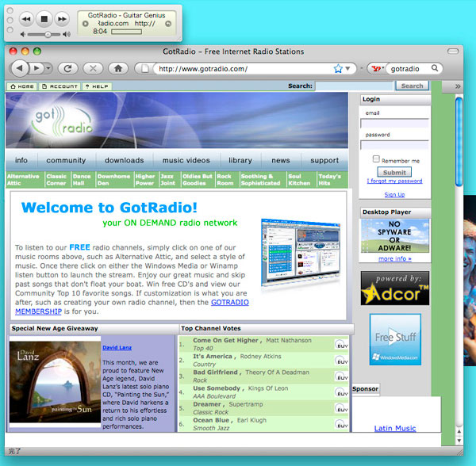Click the Painting the Sun album cover

coord(55,382)
